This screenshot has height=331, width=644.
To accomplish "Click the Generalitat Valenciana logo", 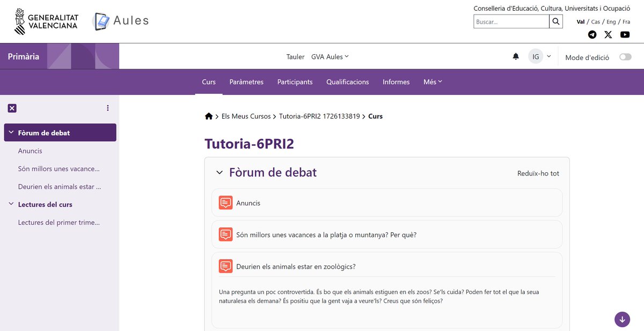I will tap(46, 21).
